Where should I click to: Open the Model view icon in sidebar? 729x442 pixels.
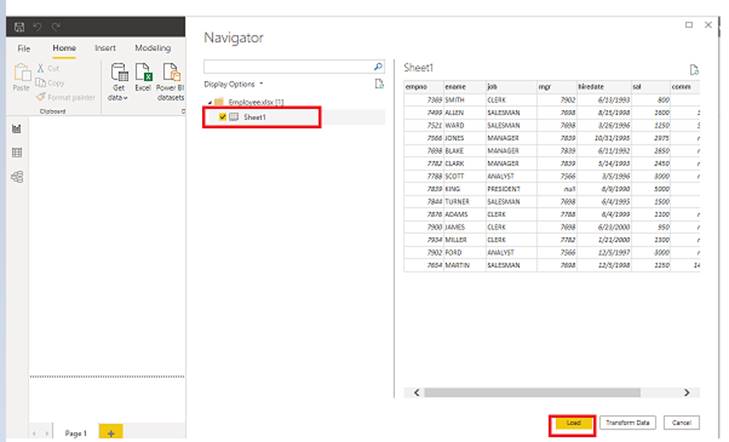(17, 177)
